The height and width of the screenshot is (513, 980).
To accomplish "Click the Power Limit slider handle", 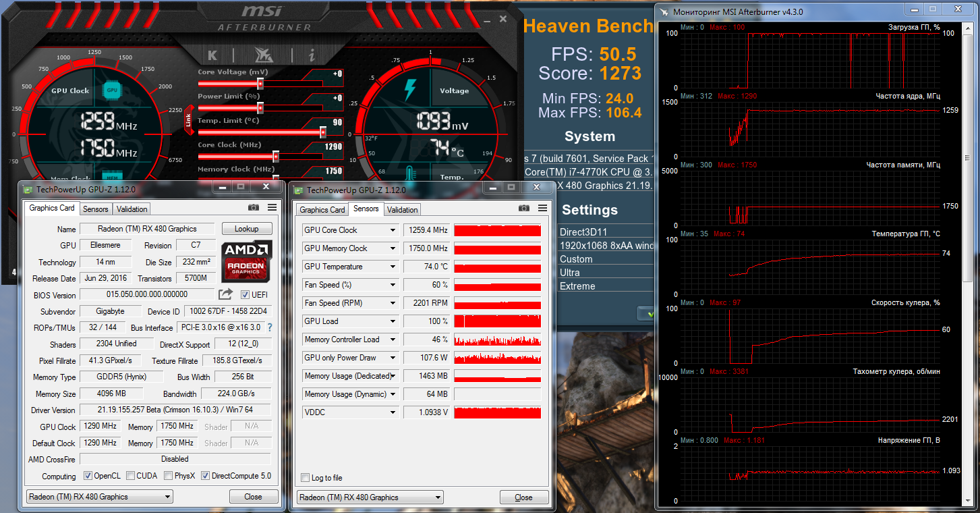I will pos(260,108).
